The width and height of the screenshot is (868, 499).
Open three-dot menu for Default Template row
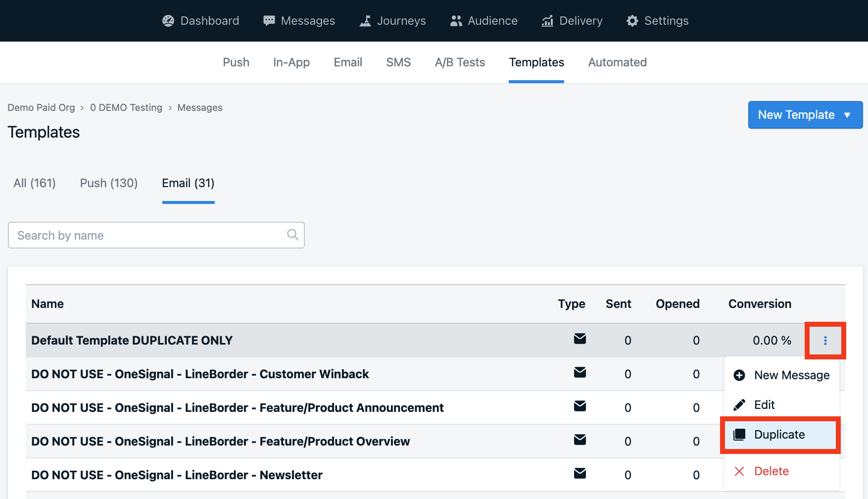(825, 341)
